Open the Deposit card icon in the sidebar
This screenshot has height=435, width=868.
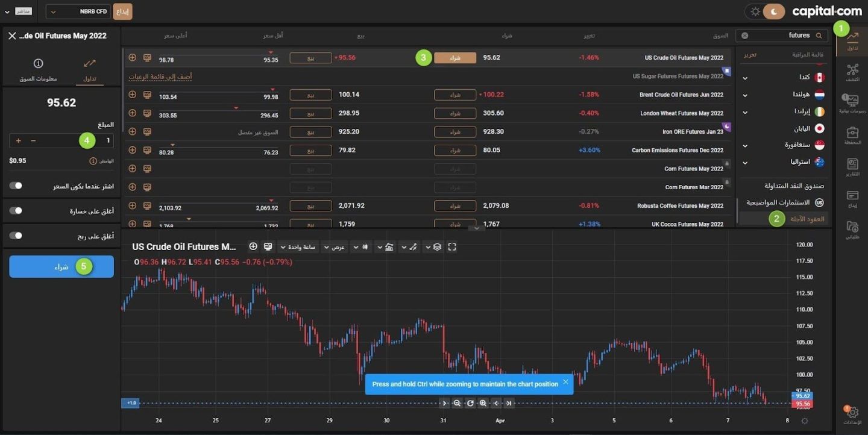pos(852,198)
